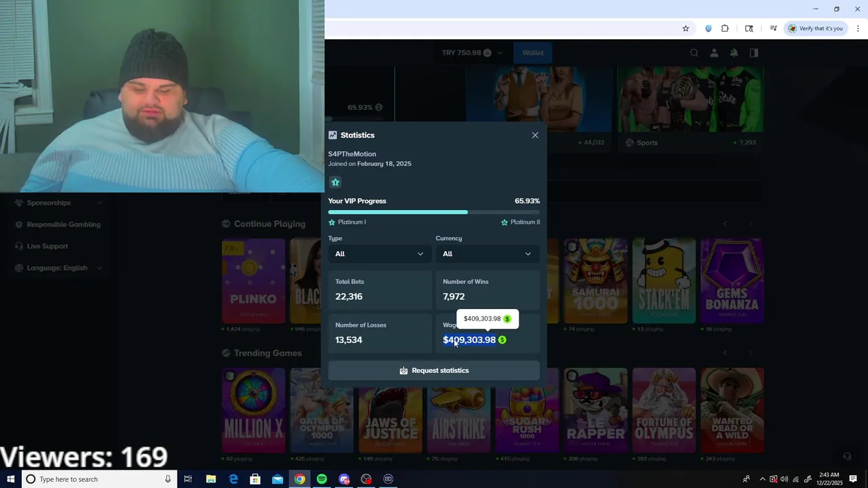
Task: Open the Sugar Rush 1000 game thumbnail
Action: pyautogui.click(x=527, y=410)
